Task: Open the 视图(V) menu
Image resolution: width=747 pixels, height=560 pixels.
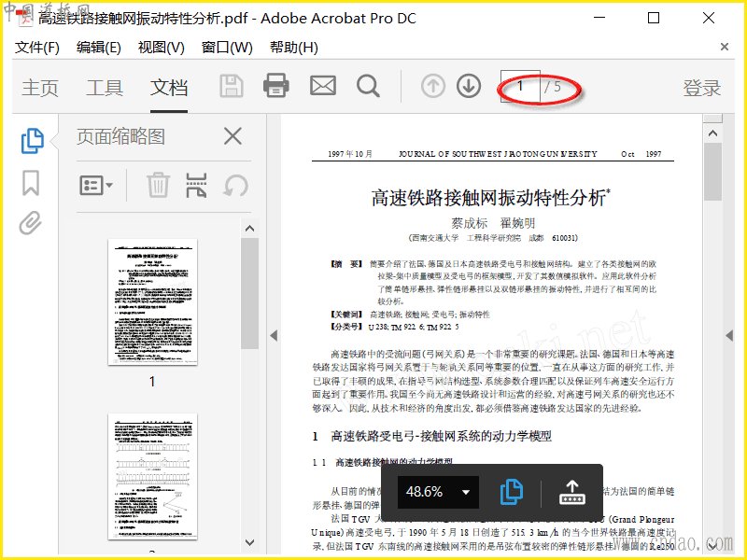Action: [161, 48]
